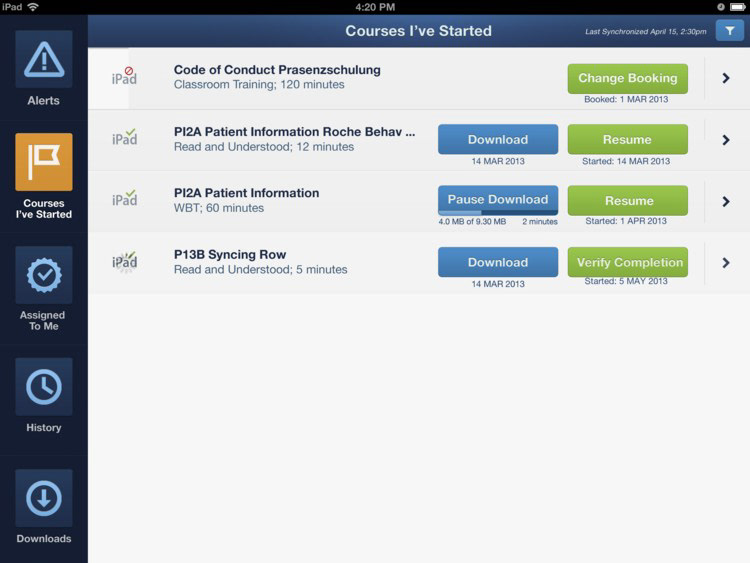This screenshot has height=563, width=750.
Task: Click the download progress bar under Pause Download
Action: click(x=498, y=212)
